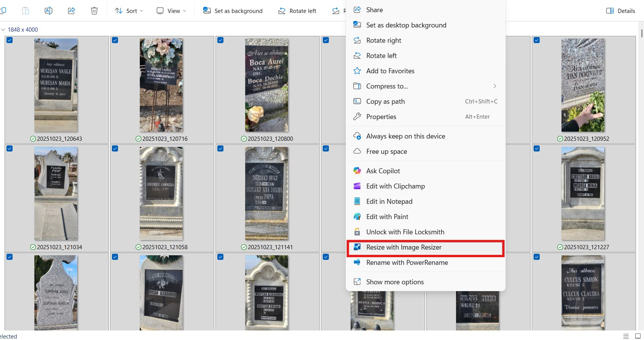Uncheck the checkbox on 20251023_121058 thumbnail
The height and width of the screenshot is (340, 644).
(115, 148)
